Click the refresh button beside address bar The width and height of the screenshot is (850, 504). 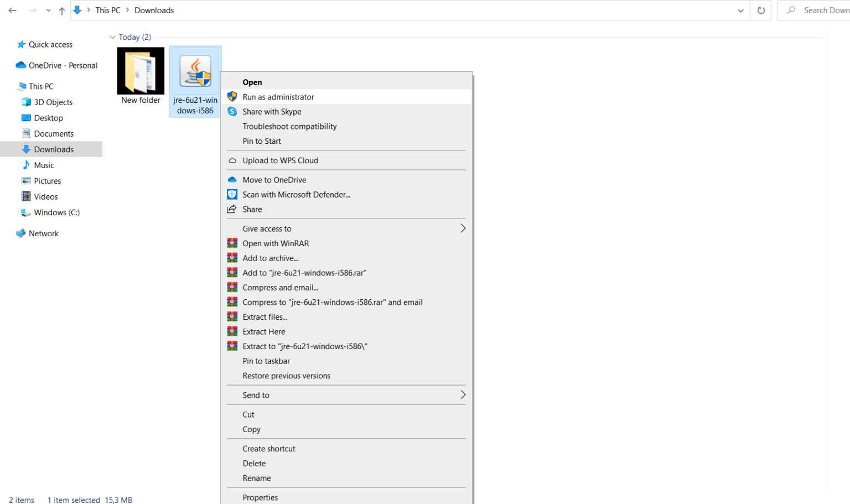[761, 10]
